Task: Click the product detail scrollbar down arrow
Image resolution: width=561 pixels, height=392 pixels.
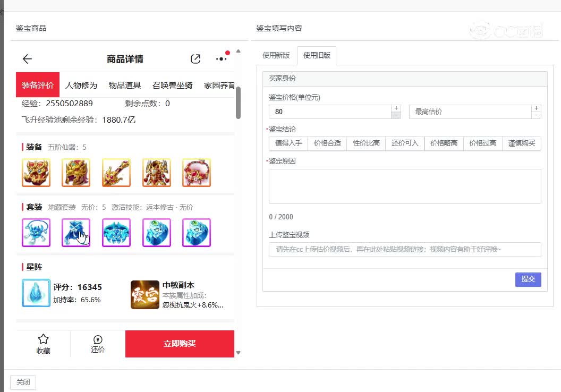Action: (239, 353)
